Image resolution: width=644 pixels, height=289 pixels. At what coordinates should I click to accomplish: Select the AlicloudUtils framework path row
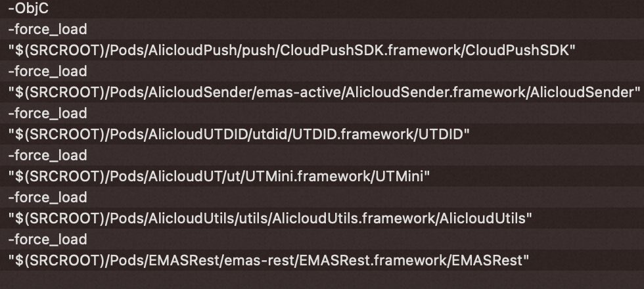270,218
